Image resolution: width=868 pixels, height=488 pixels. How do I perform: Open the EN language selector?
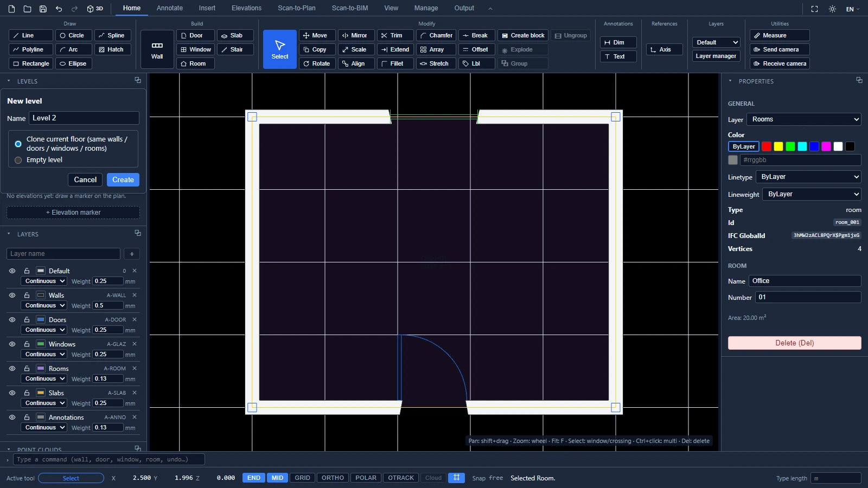(853, 9)
